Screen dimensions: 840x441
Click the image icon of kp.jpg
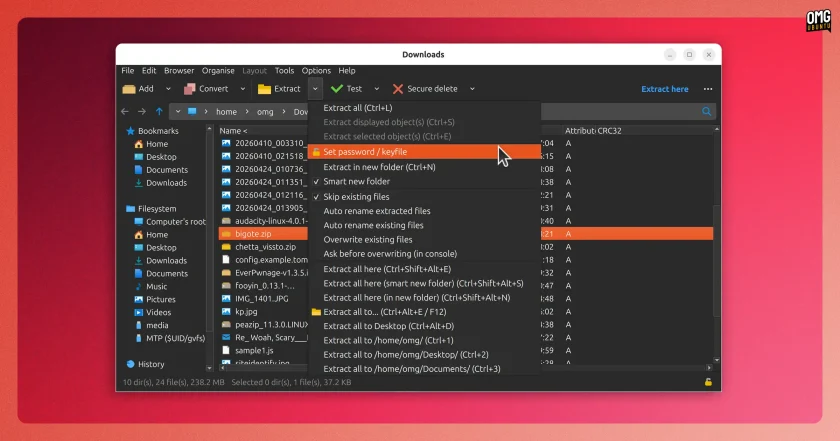coord(226,311)
